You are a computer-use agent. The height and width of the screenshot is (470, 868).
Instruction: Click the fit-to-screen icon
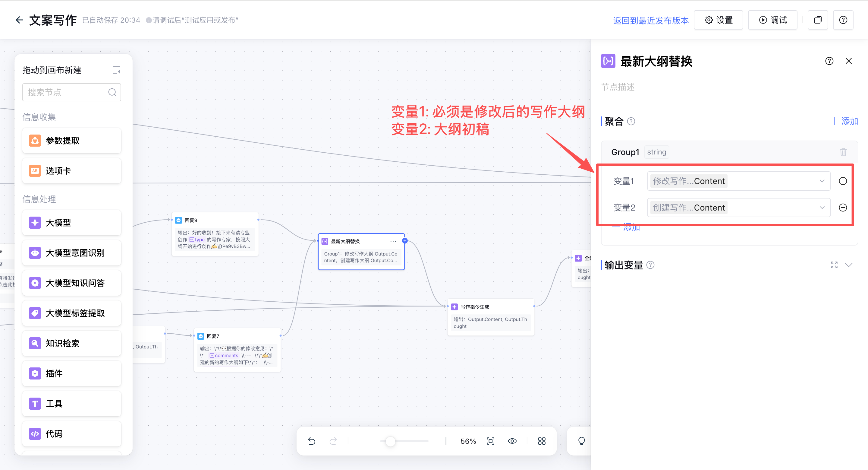tap(491, 441)
